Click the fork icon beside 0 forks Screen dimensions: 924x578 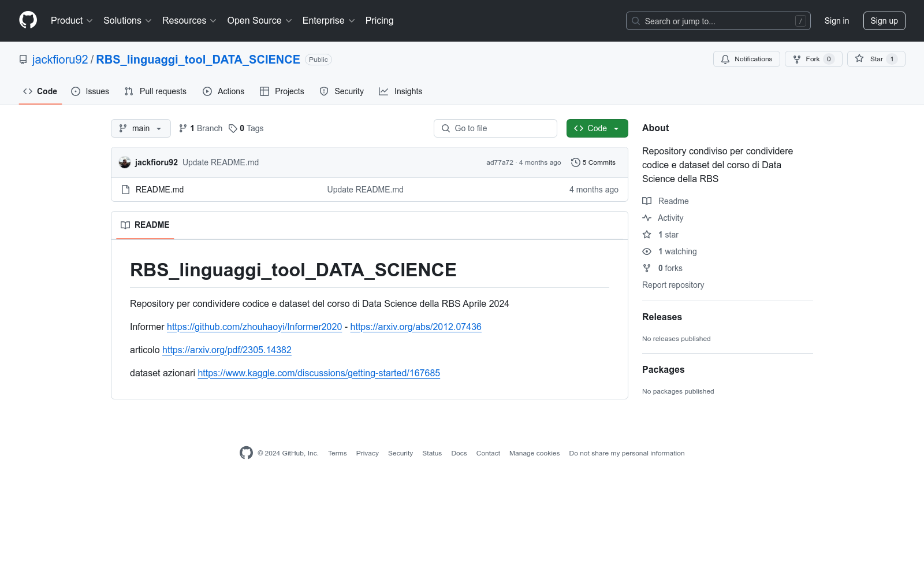[x=647, y=268]
